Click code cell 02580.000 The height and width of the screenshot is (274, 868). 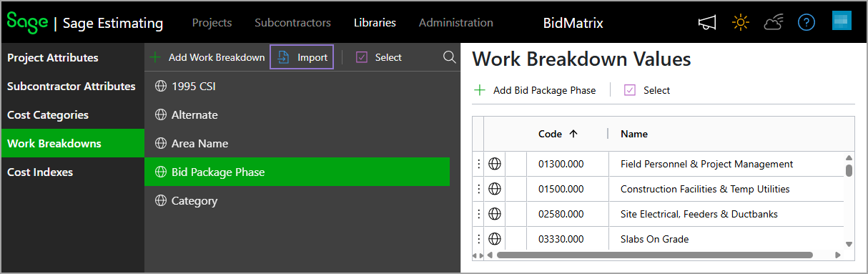point(568,214)
